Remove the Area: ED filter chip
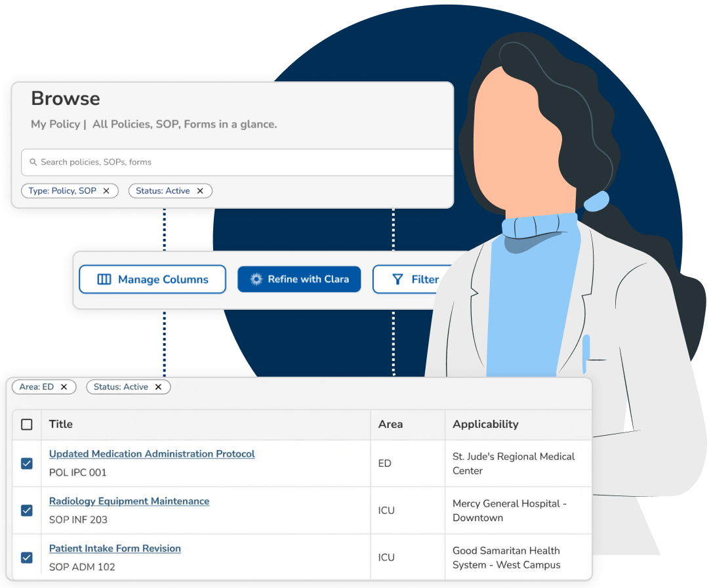Viewport: 711px width, 588px height. click(x=64, y=387)
